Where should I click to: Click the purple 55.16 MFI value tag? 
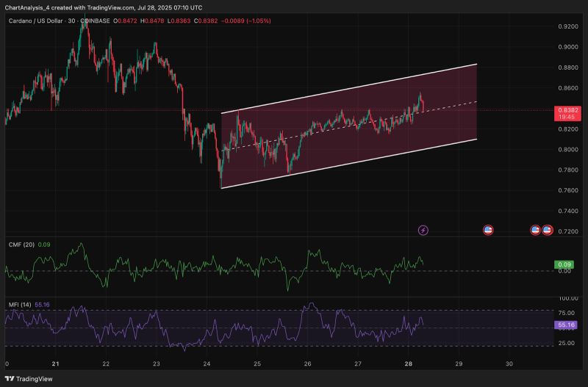565,324
